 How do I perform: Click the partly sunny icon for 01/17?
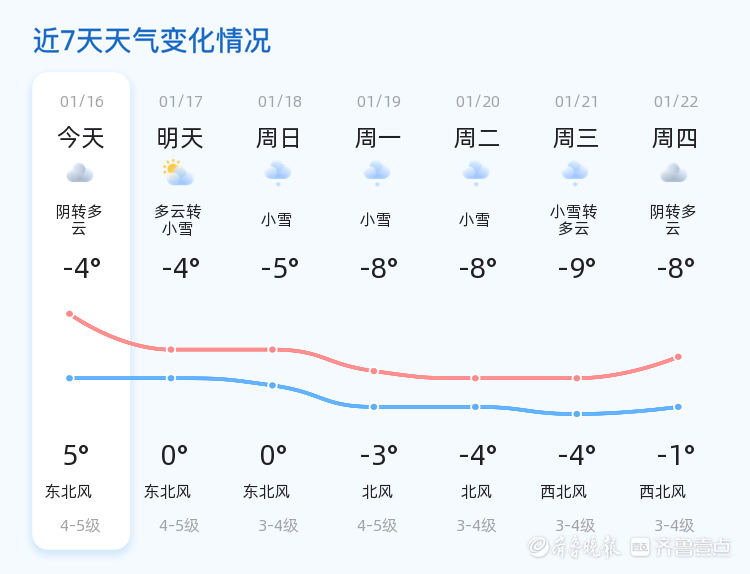(x=179, y=173)
